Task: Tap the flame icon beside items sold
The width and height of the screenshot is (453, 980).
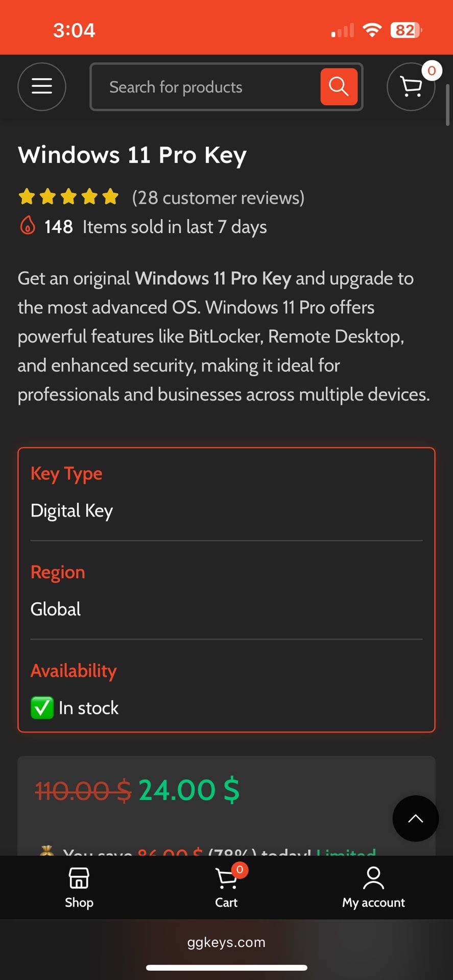Action: coord(28,225)
